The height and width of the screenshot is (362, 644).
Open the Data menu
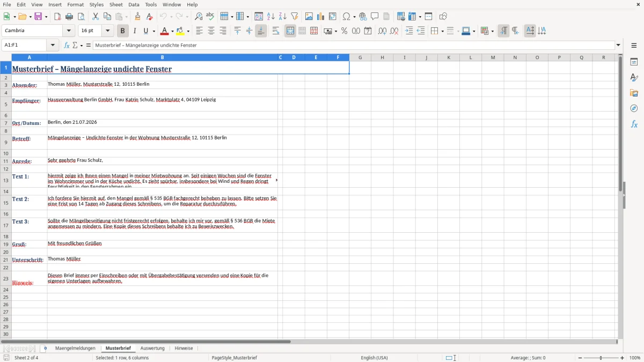click(x=134, y=4)
